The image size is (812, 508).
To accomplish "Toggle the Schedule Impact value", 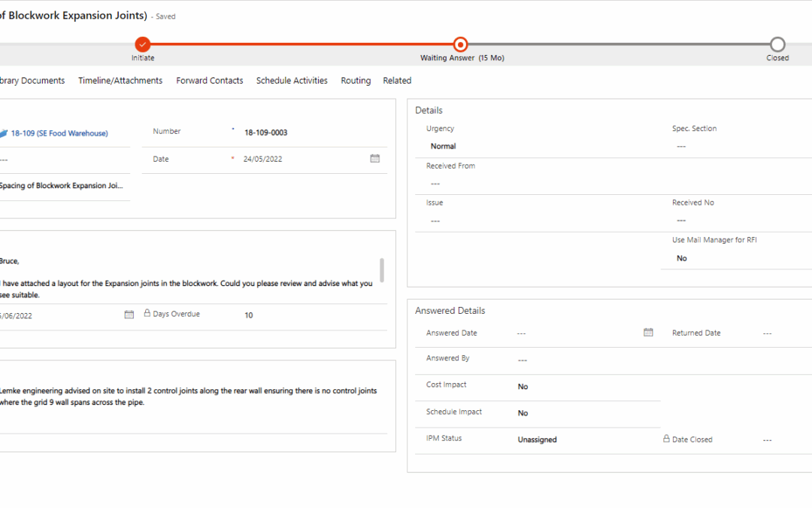I will coord(523,412).
